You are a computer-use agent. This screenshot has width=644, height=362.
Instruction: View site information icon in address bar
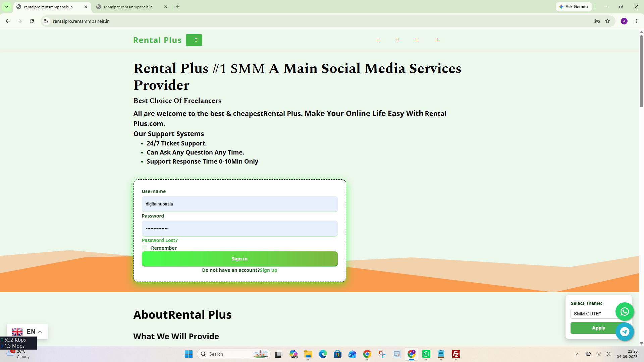pos(46,21)
